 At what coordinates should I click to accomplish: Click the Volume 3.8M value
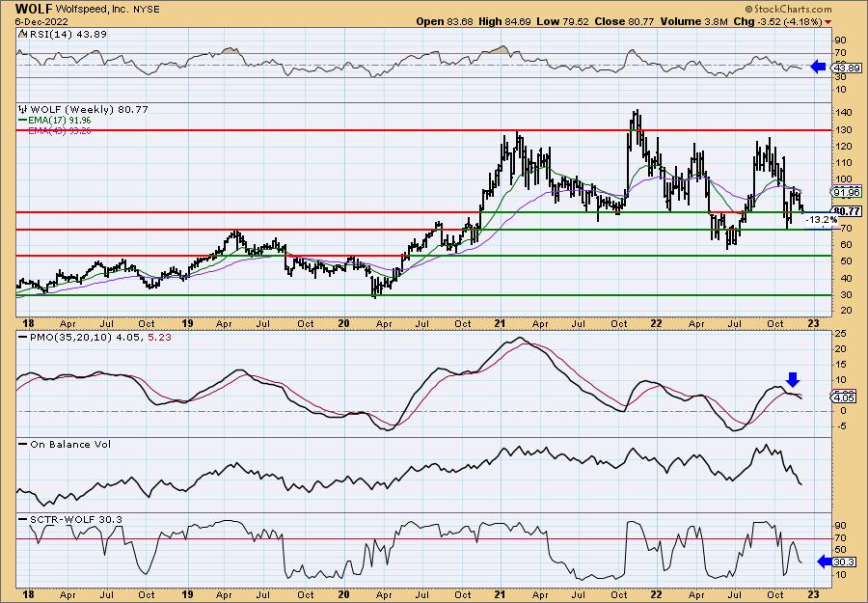pos(693,21)
